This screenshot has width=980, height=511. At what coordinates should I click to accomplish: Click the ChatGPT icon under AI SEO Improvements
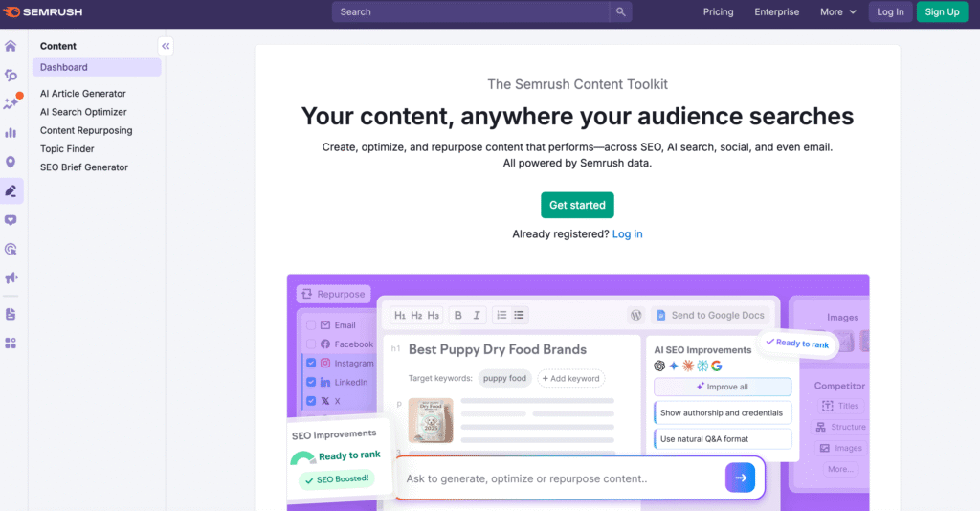(x=659, y=367)
